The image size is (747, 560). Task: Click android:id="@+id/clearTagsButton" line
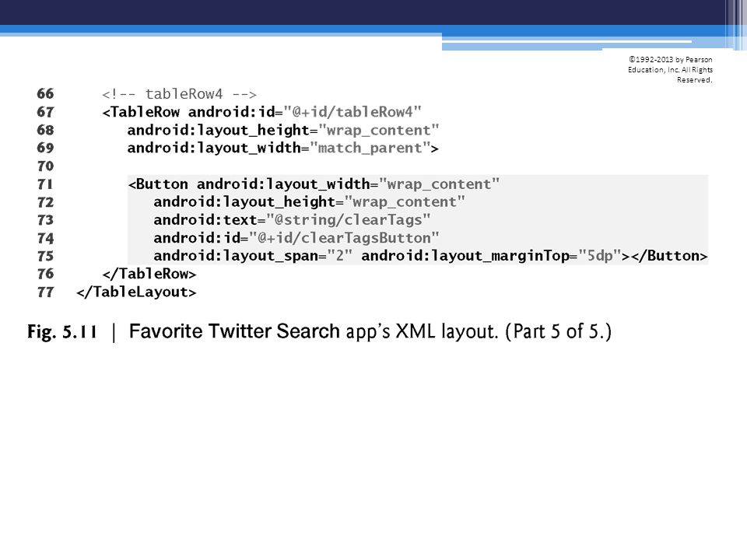coord(296,238)
